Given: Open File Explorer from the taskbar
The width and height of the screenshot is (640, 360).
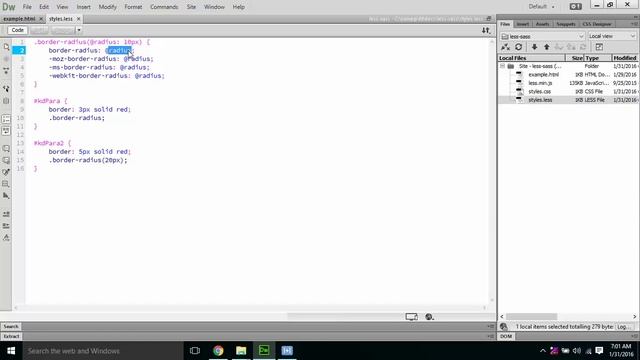Looking at the screenshot, I should 241,351.
